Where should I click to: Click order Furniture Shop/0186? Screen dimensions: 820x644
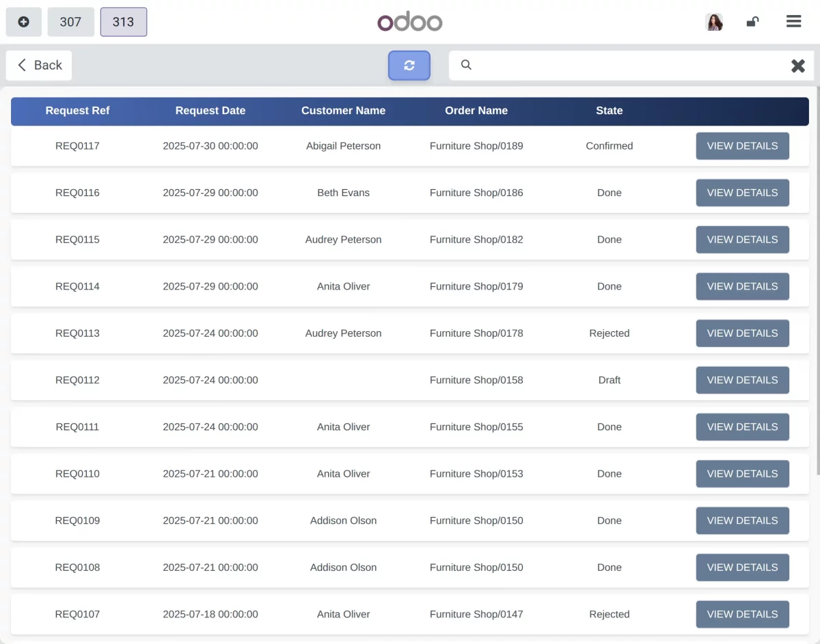coord(476,193)
